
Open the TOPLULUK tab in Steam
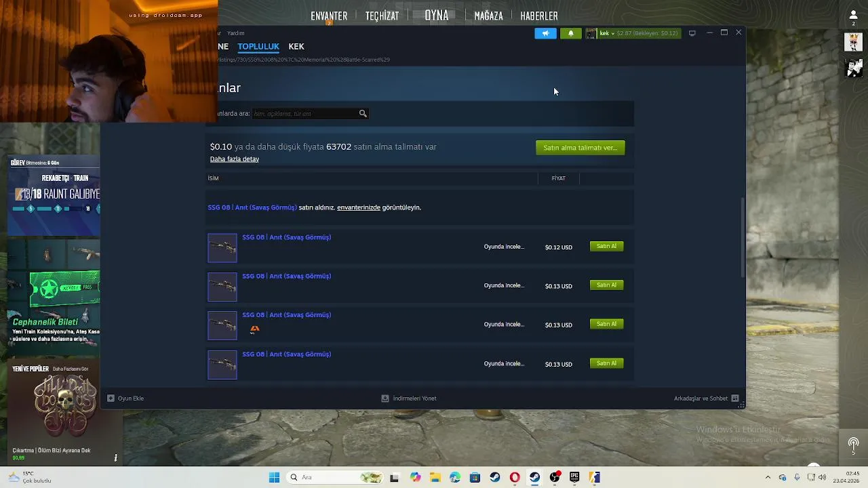point(258,46)
